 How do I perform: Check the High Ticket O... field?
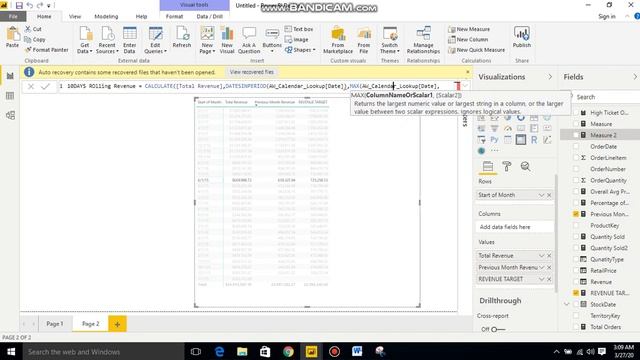tap(576, 113)
